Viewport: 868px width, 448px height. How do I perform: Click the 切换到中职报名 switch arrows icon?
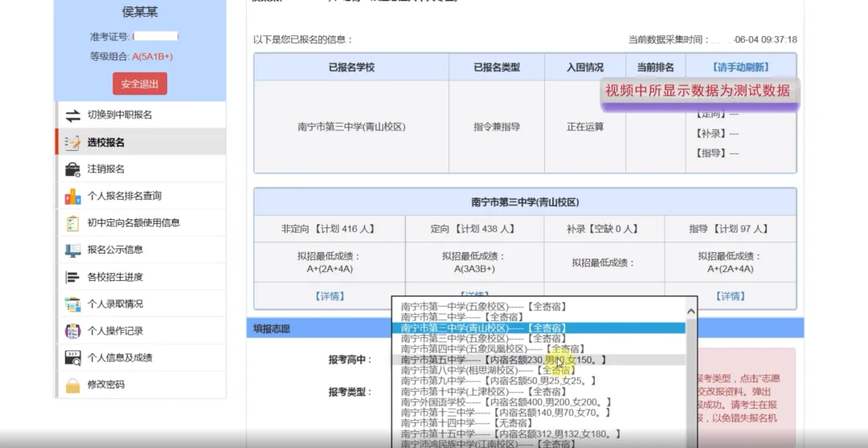[72, 116]
